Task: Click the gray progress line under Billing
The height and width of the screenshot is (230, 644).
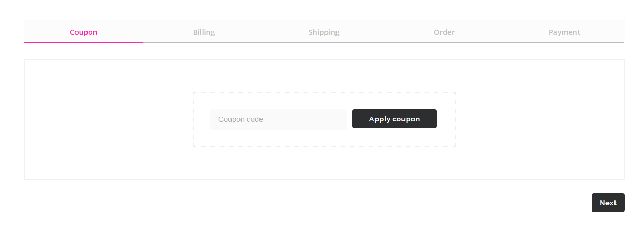Action: pyautogui.click(x=204, y=42)
